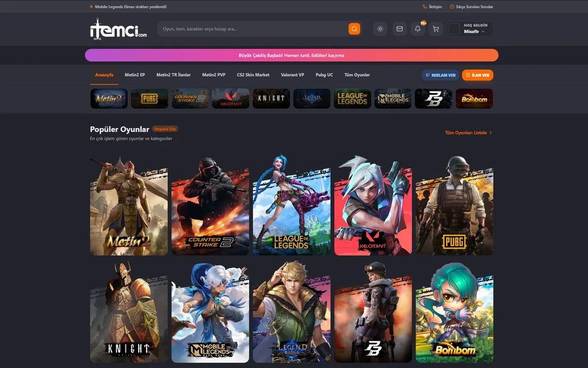Open the large Valorant game card

coord(373,205)
